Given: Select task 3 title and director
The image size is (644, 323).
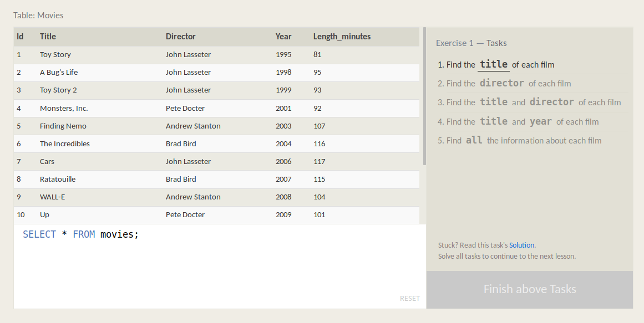Looking at the screenshot, I should click(x=533, y=102).
